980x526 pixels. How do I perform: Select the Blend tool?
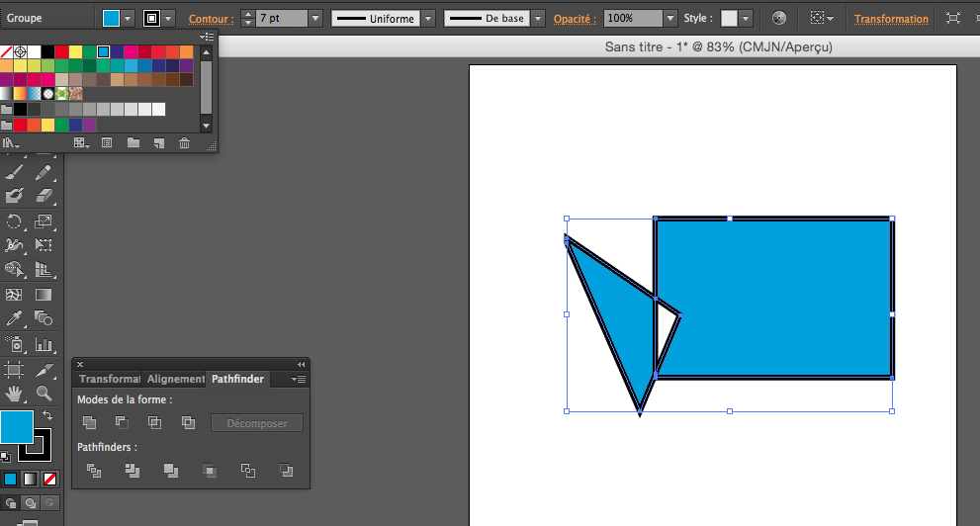pos(44,318)
